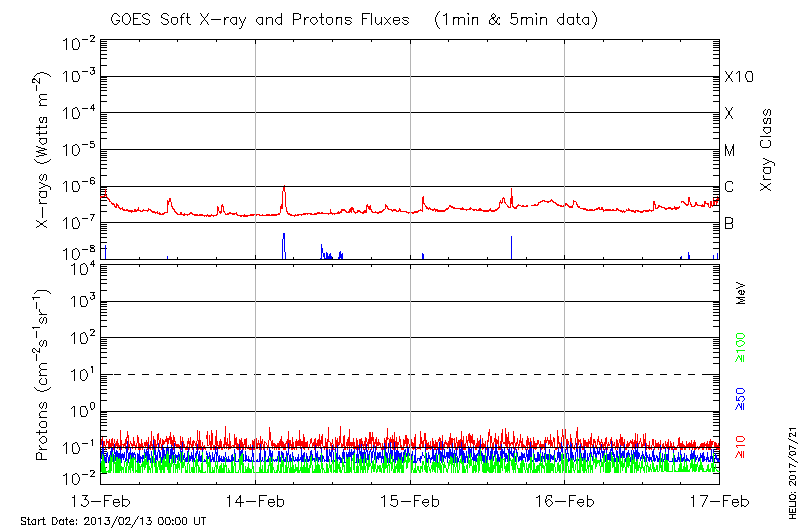Click the '14-Feb' date label on x-axis
Viewport: 800px width, 530px height.
pos(255,500)
